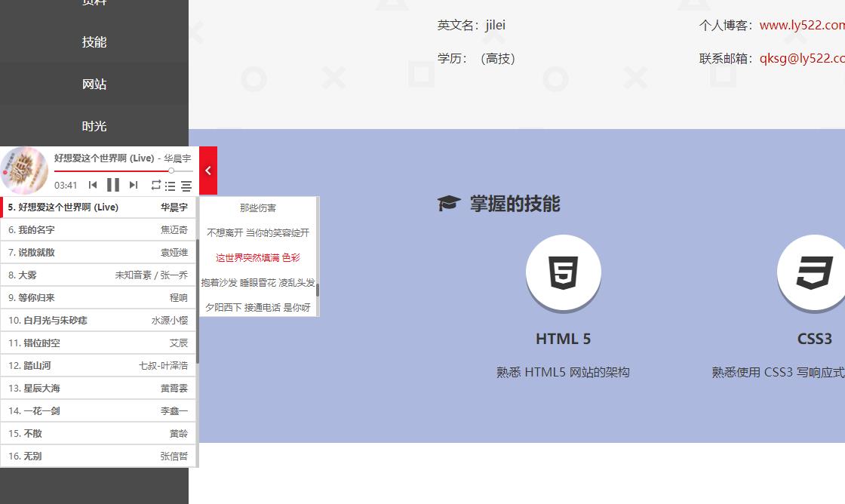
Task: Collapse the music player using the red arrow
Action: [x=207, y=171]
